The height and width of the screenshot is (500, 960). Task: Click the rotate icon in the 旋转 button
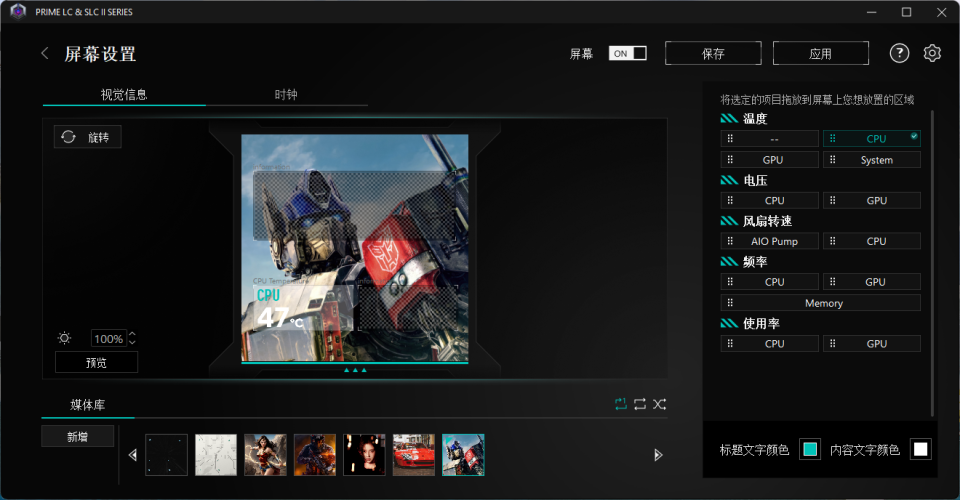[x=69, y=137]
